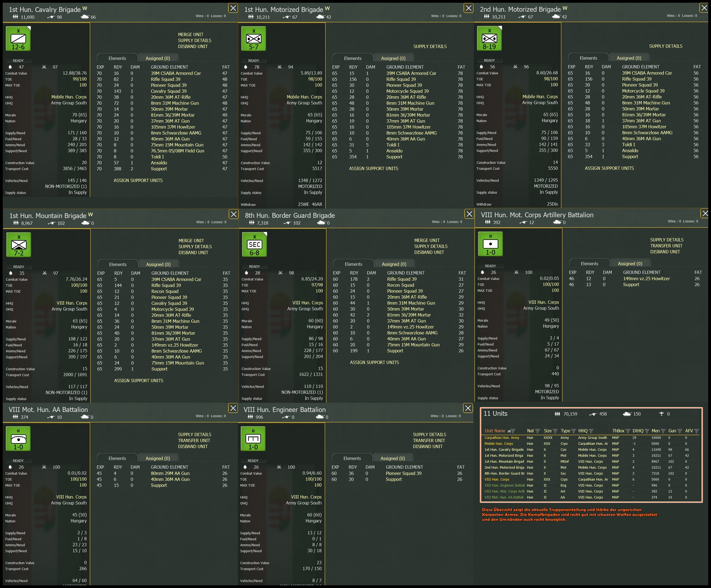
Task: Click 149mm vz.25 Howitzer in Artillery Battalion
Action: [646, 279]
